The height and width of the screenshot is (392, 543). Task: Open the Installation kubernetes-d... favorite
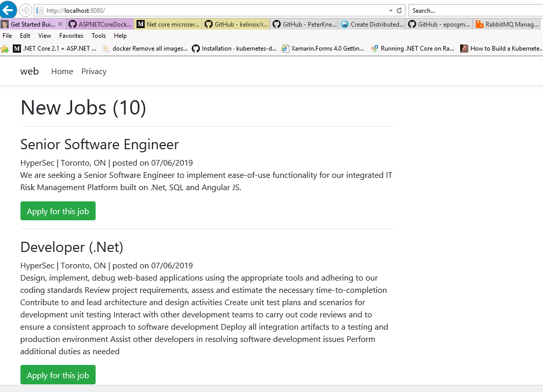click(x=235, y=49)
